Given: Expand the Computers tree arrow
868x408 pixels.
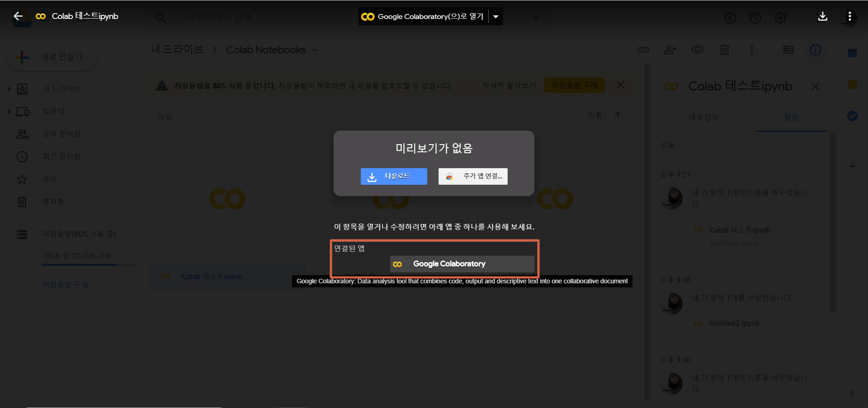Looking at the screenshot, I should 9,112.
